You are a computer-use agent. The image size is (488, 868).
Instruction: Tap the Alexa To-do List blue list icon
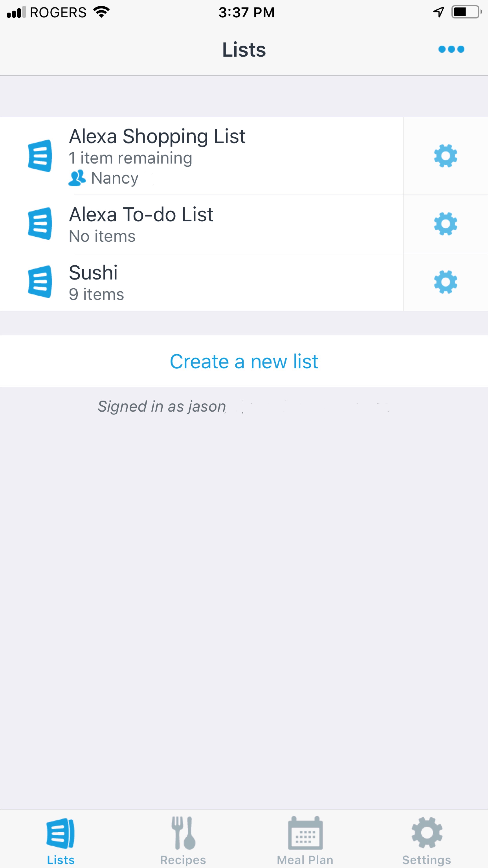point(40,224)
